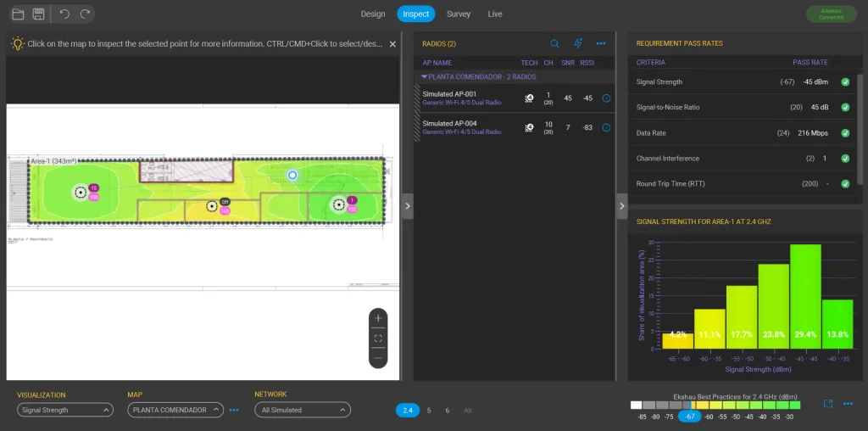Select the 2.4 GHz band
Screen dimensions: 868x431
[408, 411]
